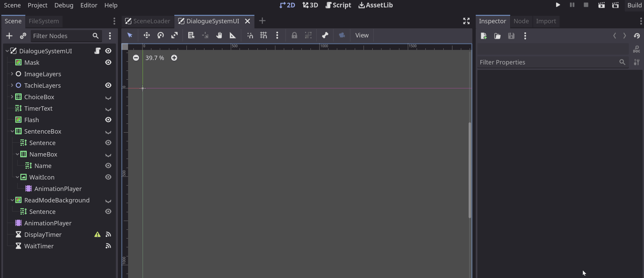Play the project
Screen dimensions: 644x278
[x=558, y=5]
